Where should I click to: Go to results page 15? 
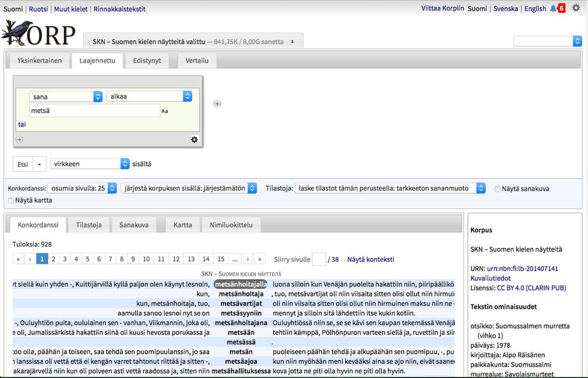point(221,259)
